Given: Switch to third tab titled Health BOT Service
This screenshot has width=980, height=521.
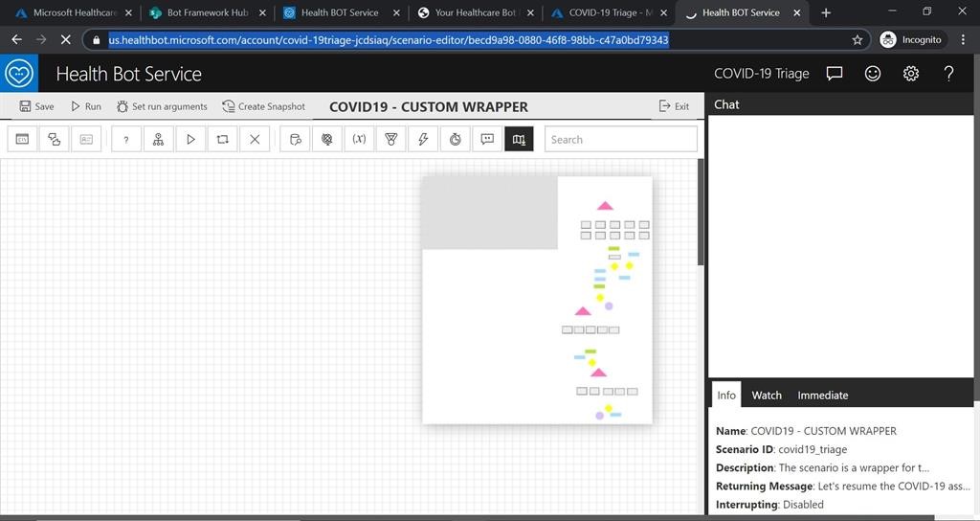Looking at the screenshot, I should pos(341,12).
